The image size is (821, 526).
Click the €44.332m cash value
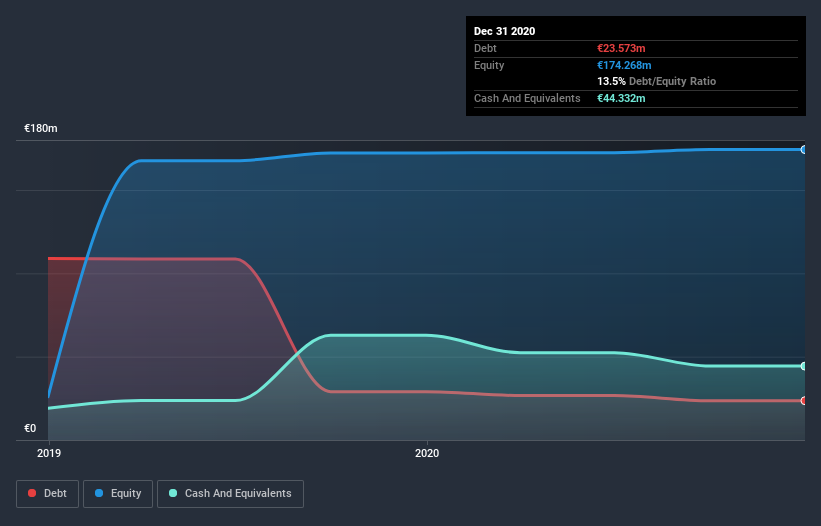click(x=621, y=98)
